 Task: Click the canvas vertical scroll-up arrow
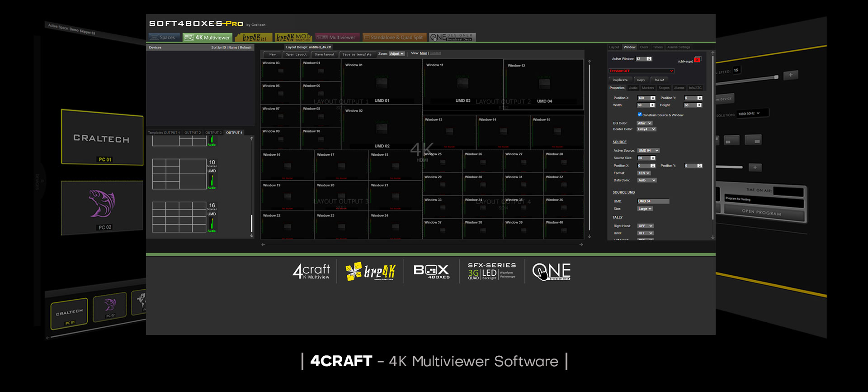(x=590, y=62)
